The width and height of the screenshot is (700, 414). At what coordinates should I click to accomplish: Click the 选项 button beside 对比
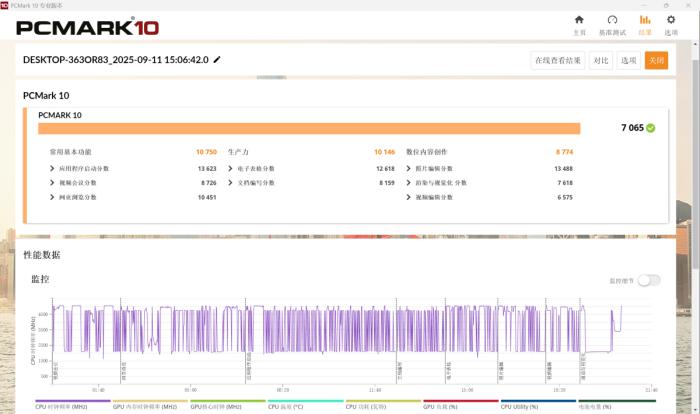pyautogui.click(x=629, y=60)
